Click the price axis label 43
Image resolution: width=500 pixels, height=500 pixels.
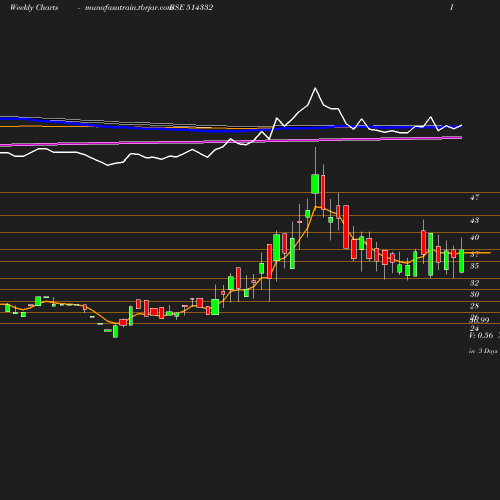click(475, 220)
